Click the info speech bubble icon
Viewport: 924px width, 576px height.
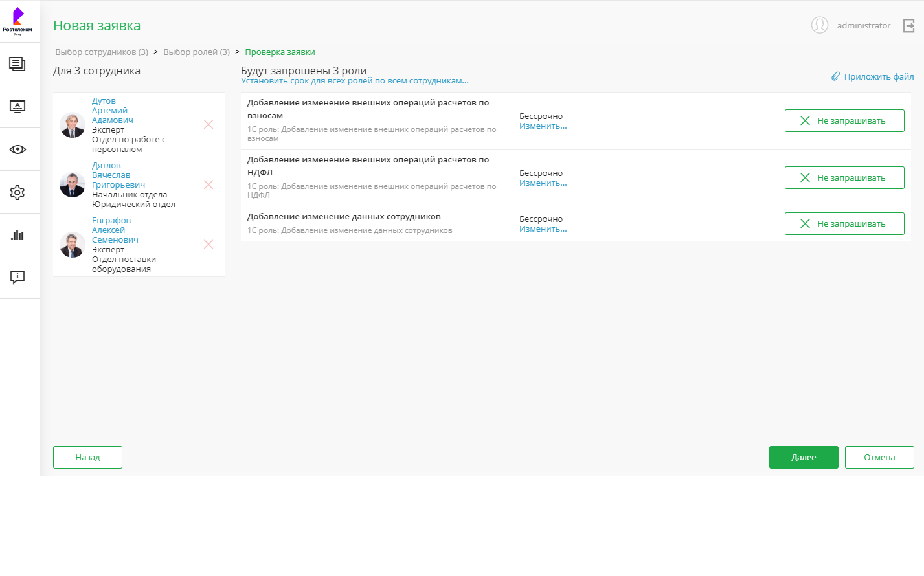(x=17, y=277)
